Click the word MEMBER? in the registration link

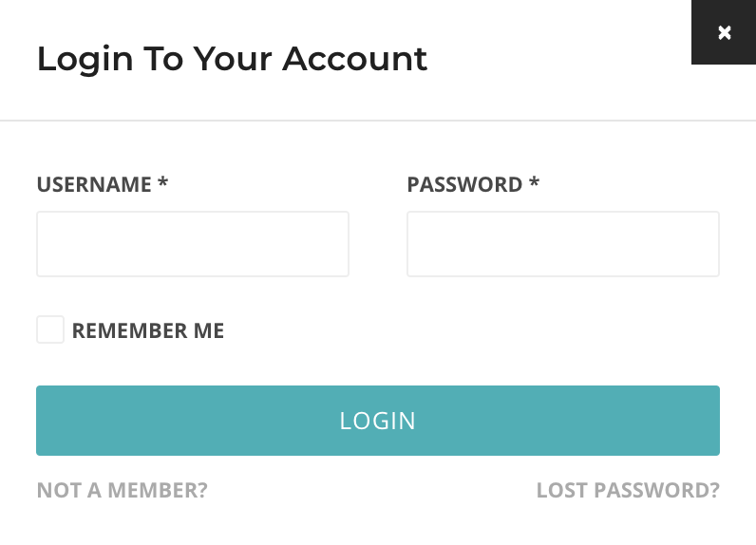coord(157,490)
